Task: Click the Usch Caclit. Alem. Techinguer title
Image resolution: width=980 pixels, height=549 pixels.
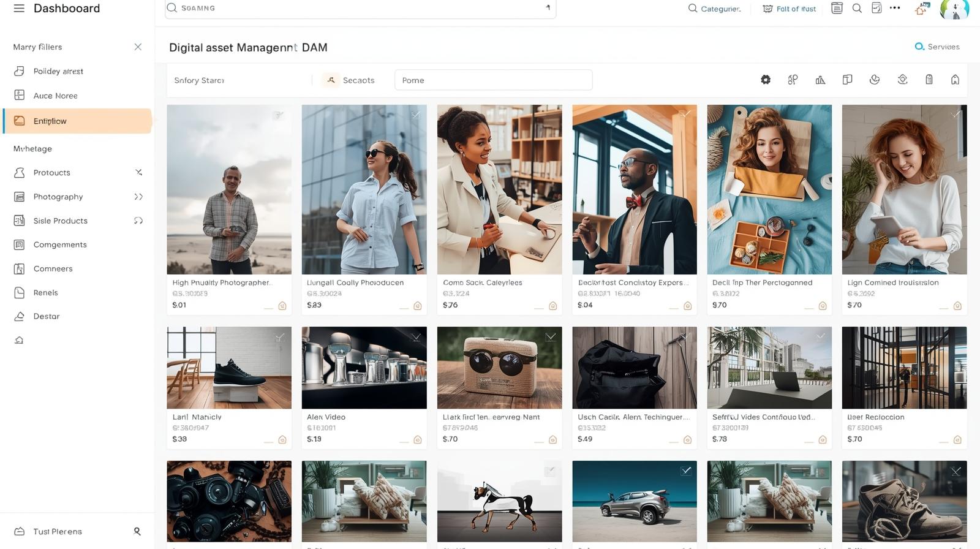Action: [x=633, y=417]
